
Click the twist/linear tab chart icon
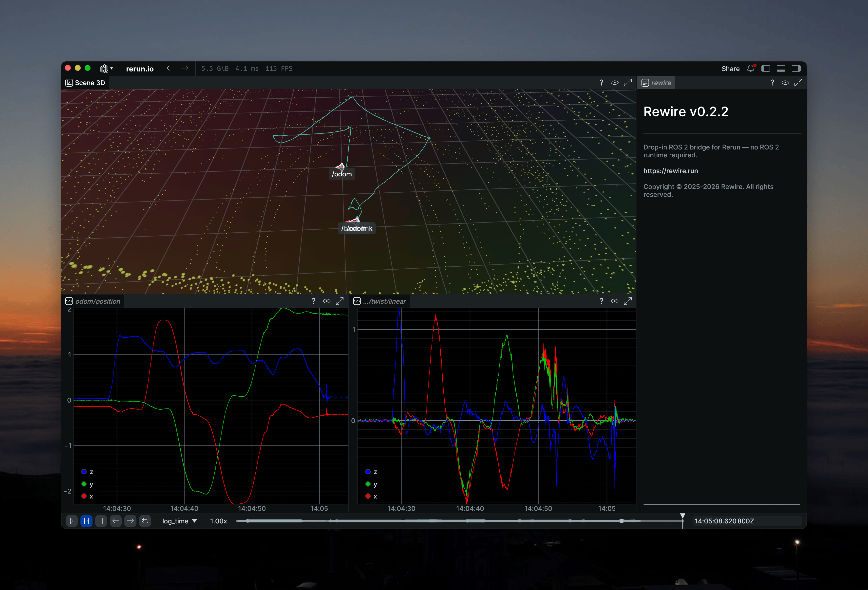coord(357,301)
